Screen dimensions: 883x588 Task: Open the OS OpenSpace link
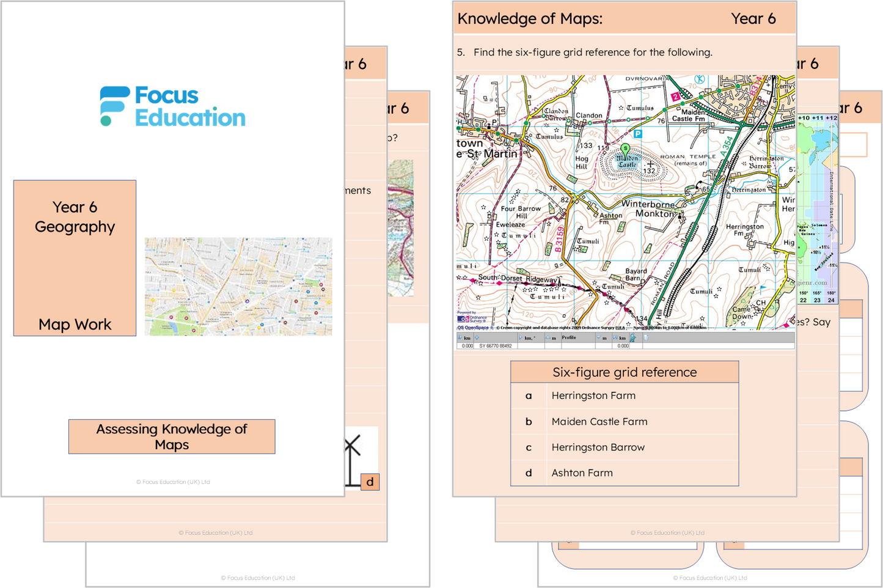(x=472, y=328)
